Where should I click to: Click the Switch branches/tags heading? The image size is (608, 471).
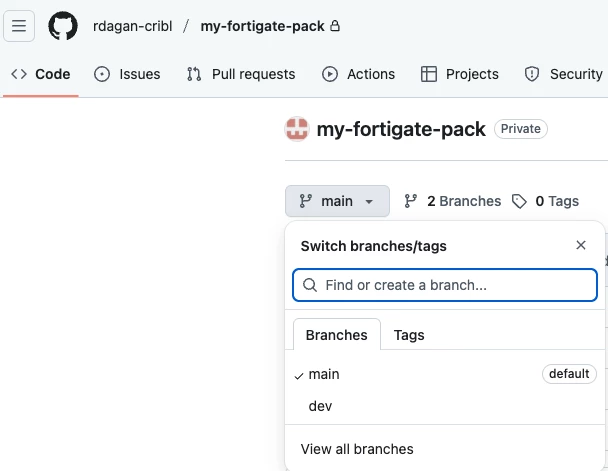click(373, 246)
